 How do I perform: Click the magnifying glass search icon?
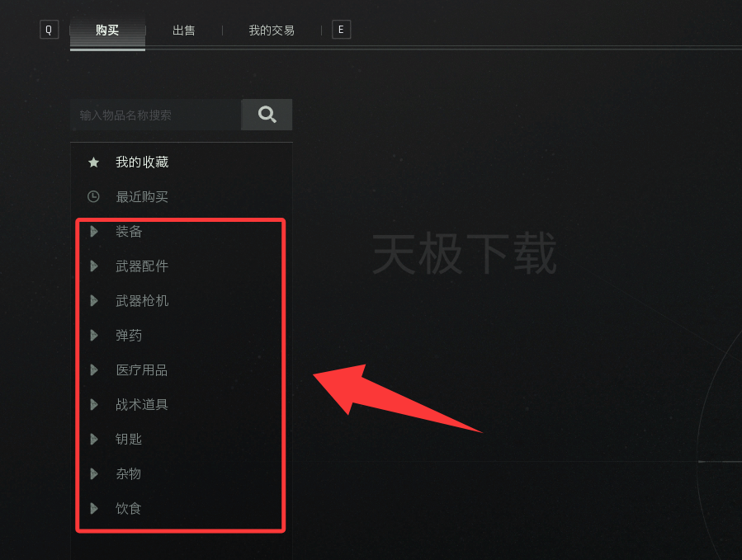(x=267, y=115)
